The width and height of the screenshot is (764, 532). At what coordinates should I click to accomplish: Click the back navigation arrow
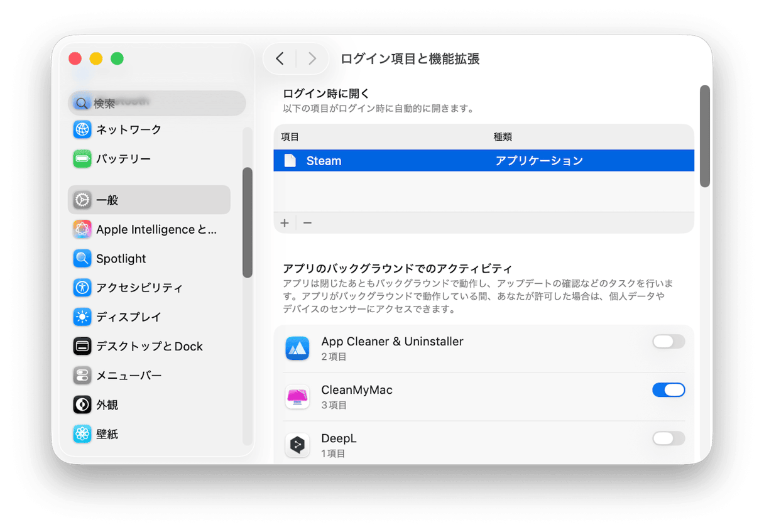280,58
